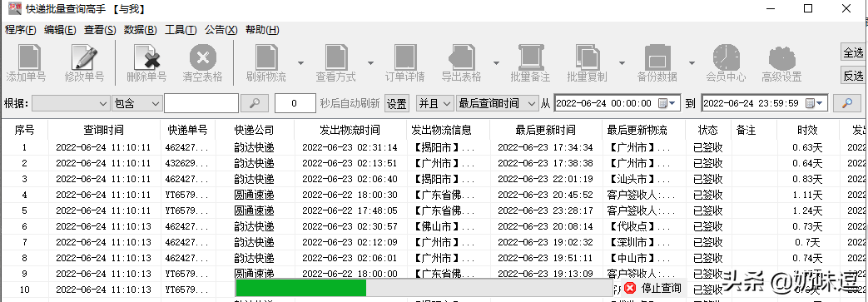Click the 修改单号 pencil icon

[x=84, y=57]
